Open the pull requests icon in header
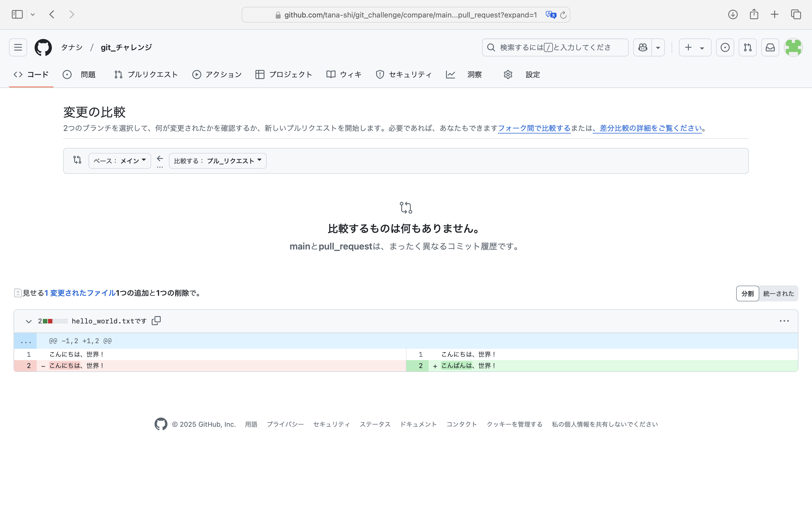The height and width of the screenshot is (508, 812). 748,47
